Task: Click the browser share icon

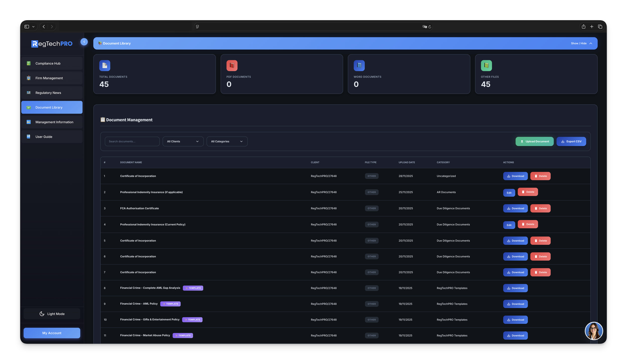Action: coord(583,27)
